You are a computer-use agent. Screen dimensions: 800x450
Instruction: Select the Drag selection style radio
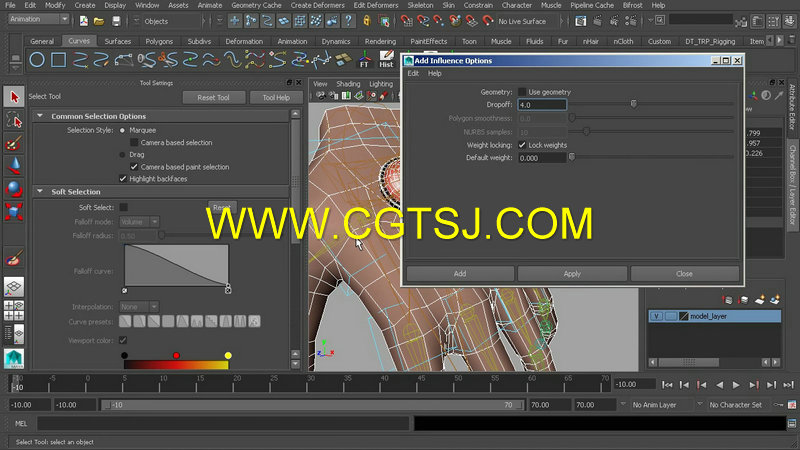(x=122, y=155)
